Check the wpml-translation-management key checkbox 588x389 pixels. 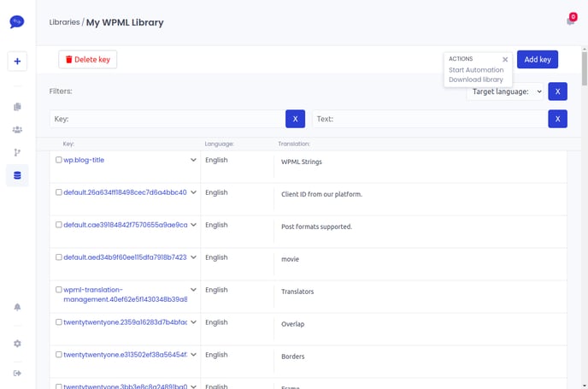point(58,290)
